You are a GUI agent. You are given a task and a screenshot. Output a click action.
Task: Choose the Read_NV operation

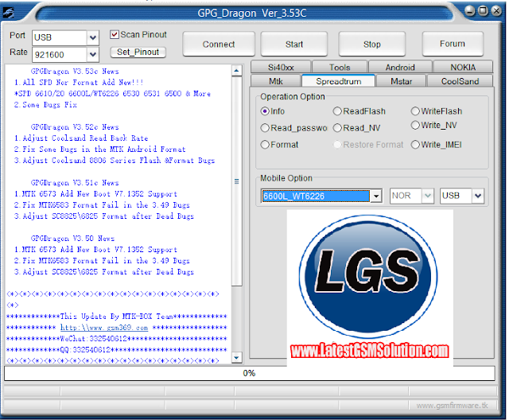(x=337, y=128)
